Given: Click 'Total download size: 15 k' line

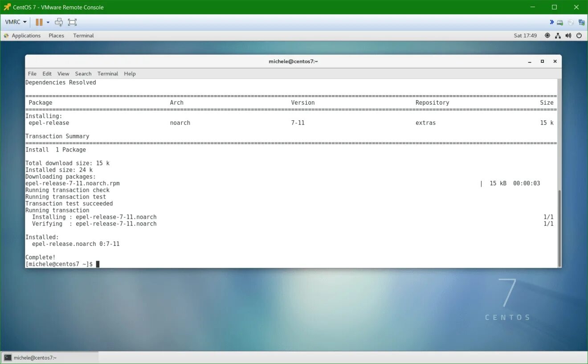Looking at the screenshot, I should pos(67,163).
